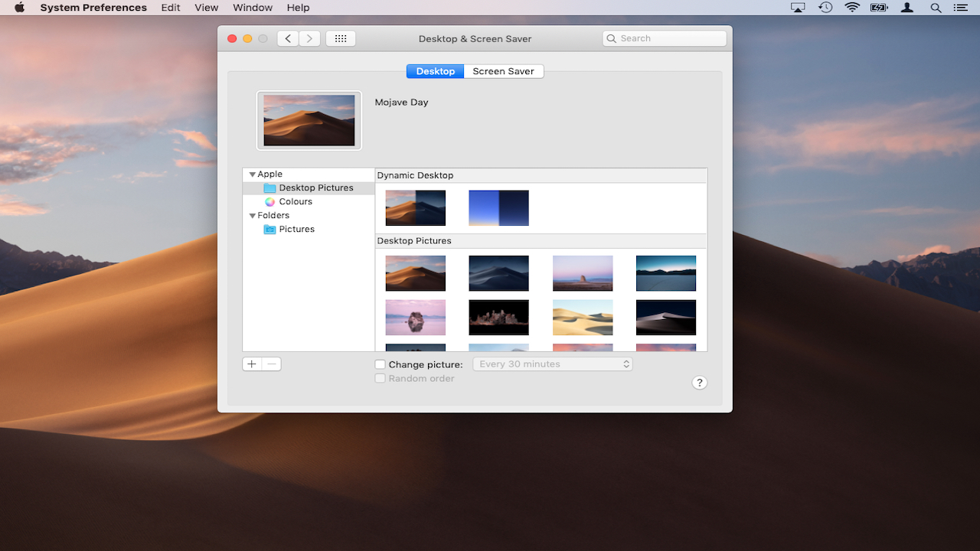The width and height of the screenshot is (980, 551).
Task: Add a folder with the plus button
Action: point(252,364)
